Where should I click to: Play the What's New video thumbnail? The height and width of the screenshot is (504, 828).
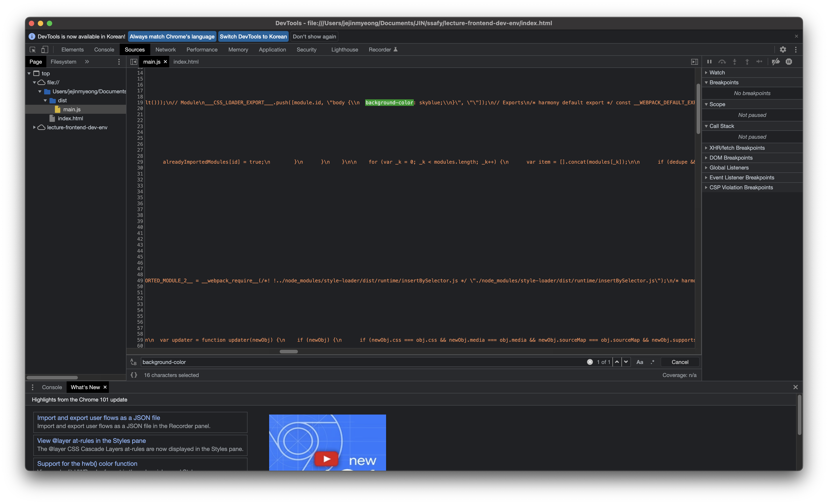point(326,459)
